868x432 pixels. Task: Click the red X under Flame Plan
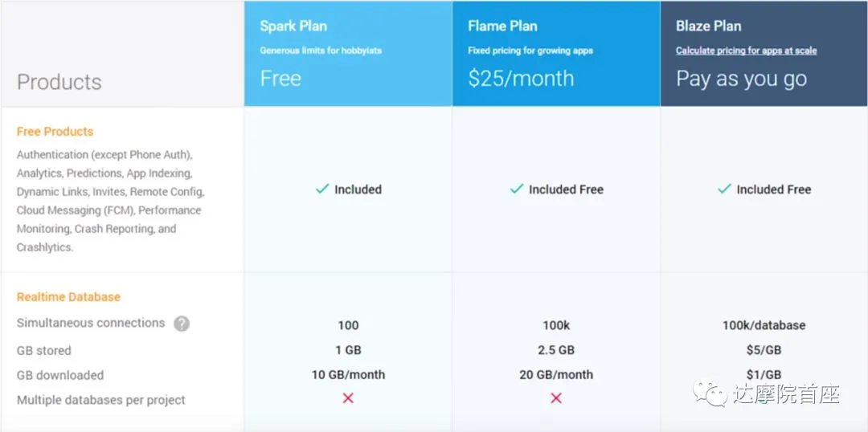click(556, 398)
